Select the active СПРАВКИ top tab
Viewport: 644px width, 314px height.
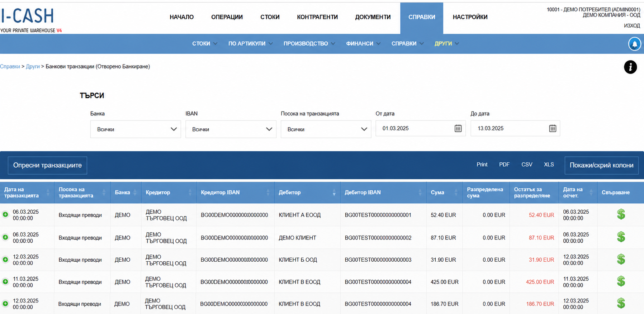click(x=422, y=18)
